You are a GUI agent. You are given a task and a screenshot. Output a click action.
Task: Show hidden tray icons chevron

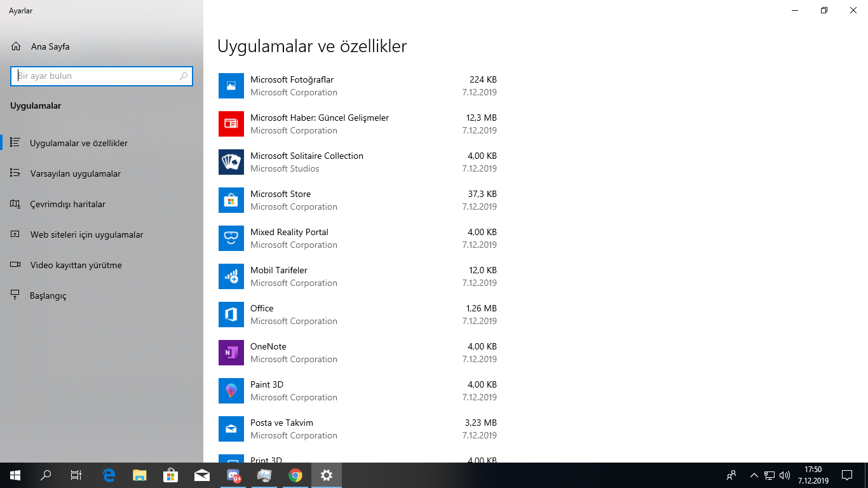point(754,475)
